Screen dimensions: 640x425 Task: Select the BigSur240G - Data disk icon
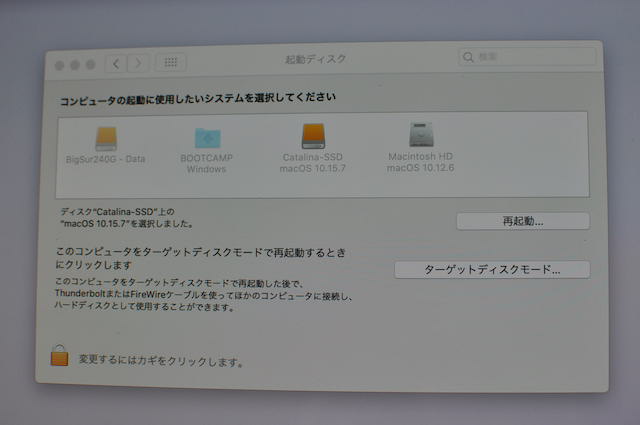(106, 138)
